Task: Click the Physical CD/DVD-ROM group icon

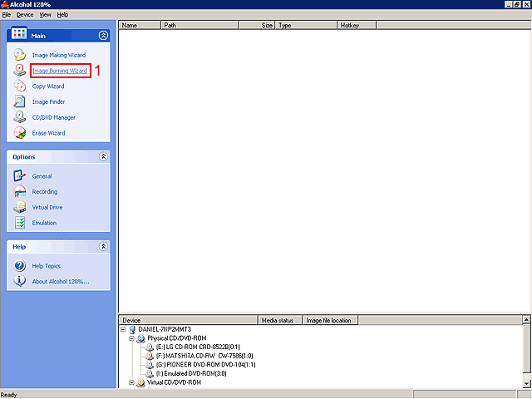Action: [140, 338]
